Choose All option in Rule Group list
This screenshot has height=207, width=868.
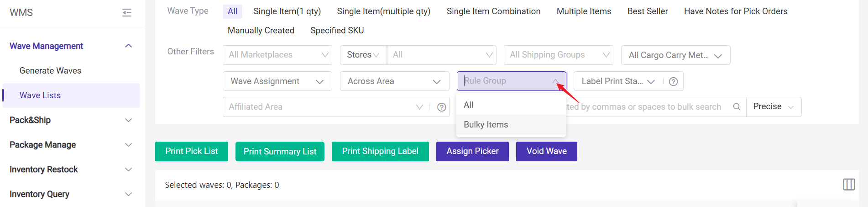(x=469, y=105)
